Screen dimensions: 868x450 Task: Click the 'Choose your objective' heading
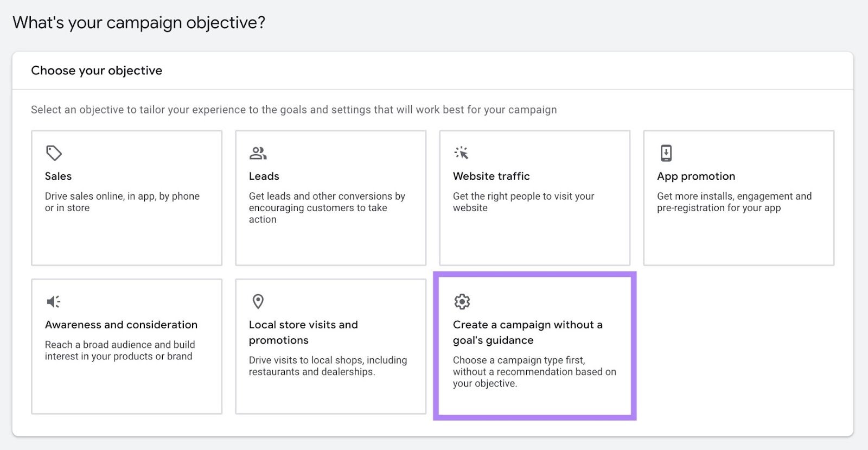[x=97, y=71]
